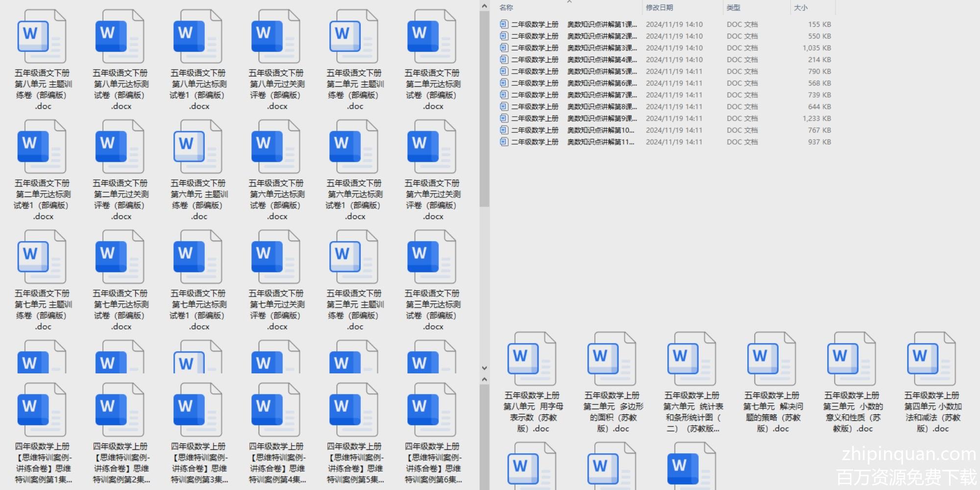The image size is (980, 490).
Task: Open 五年级数学上册 第八单元 用字母表示数 file
Action: tap(532, 360)
